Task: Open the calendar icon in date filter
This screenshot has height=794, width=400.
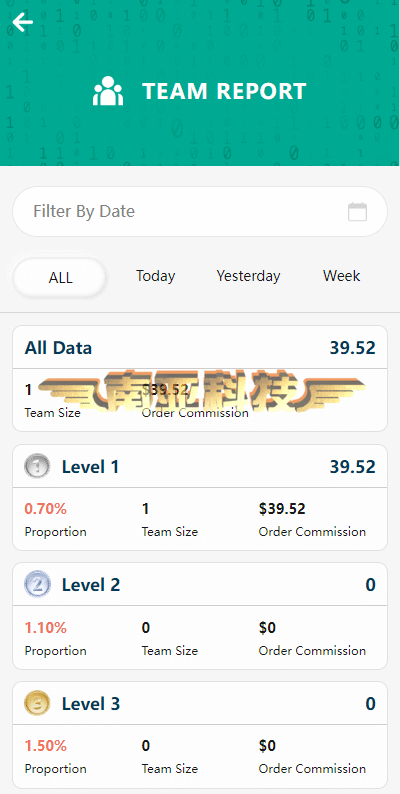Action: (x=357, y=212)
